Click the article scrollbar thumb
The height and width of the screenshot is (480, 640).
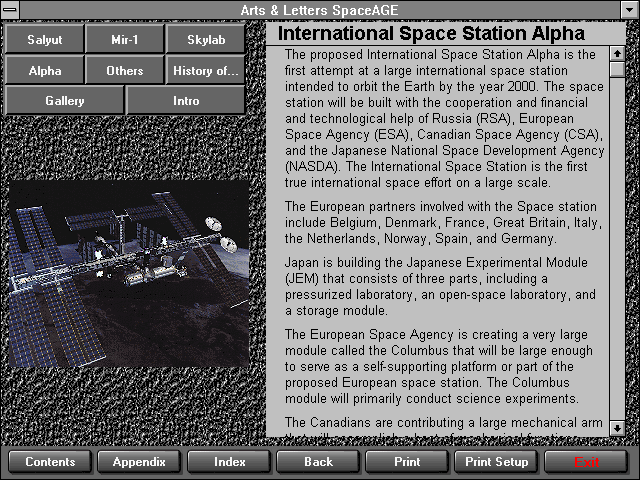coord(617,69)
